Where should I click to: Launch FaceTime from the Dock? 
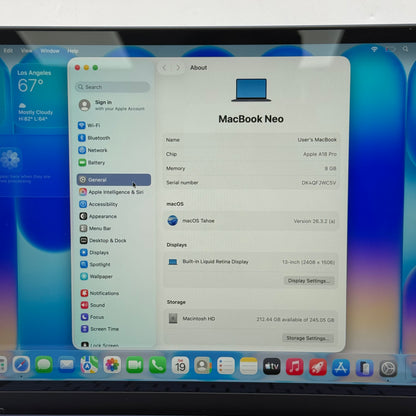click(x=135, y=366)
